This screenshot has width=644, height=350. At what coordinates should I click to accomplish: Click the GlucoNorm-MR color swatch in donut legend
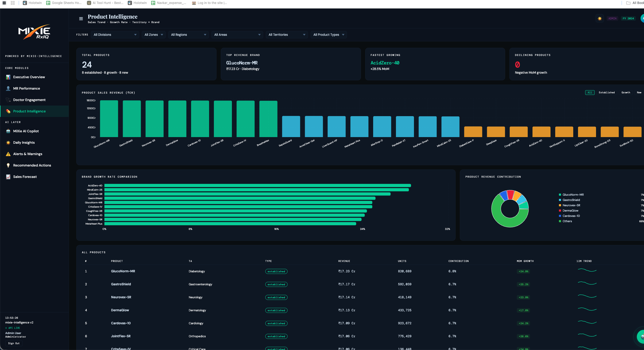coord(560,194)
